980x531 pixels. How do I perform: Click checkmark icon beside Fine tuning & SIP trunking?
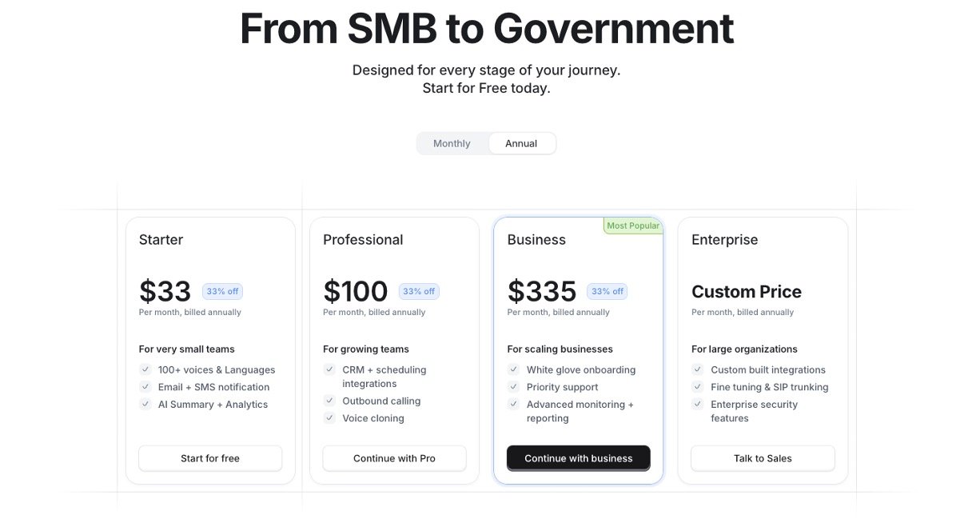pyautogui.click(x=698, y=387)
